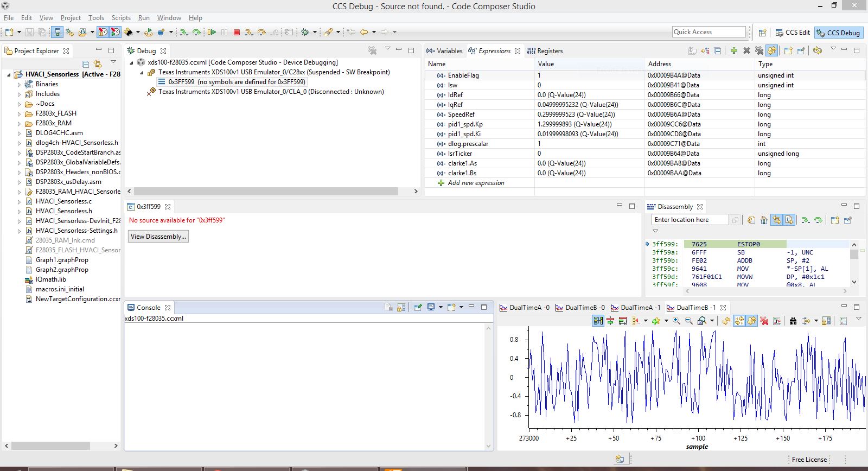Toggle the first highlighted graph display icon
This screenshot has width=868, height=471.
[598, 321]
